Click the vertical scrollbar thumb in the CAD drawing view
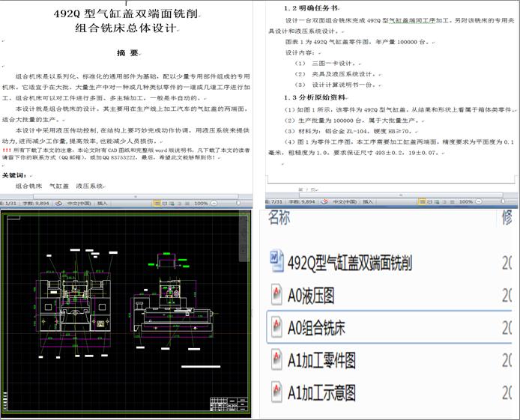 point(244,237)
